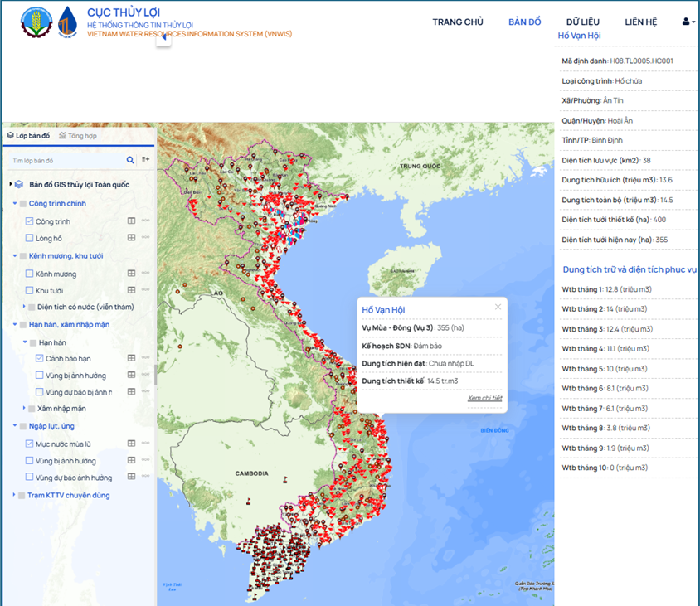Expand the Xâm nhập mặn subgroup
This screenshot has height=606, width=700.
tap(24, 409)
